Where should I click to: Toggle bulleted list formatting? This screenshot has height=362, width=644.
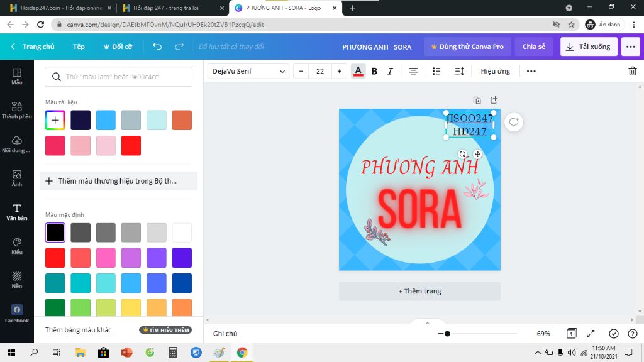436,71
